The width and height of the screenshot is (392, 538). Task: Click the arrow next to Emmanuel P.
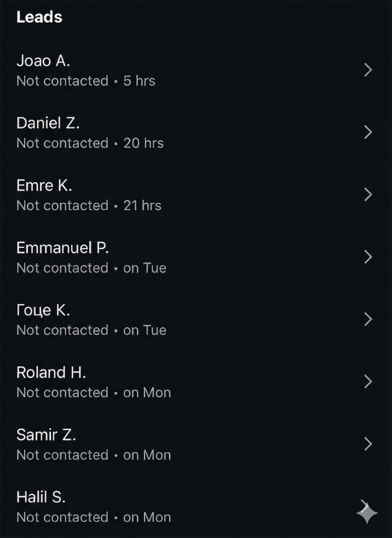coord(368,257)
